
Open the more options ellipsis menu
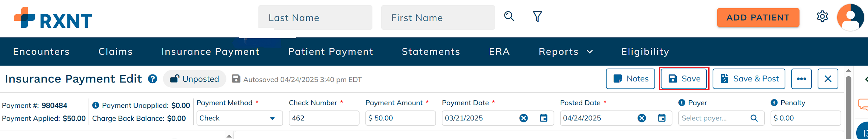[x=801, y=79]
